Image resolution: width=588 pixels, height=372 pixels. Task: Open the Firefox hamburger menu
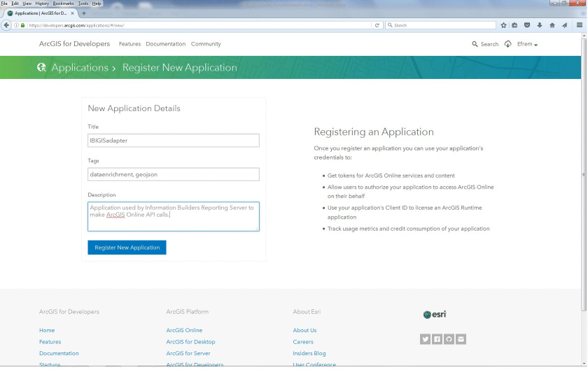tap(580, 25)
